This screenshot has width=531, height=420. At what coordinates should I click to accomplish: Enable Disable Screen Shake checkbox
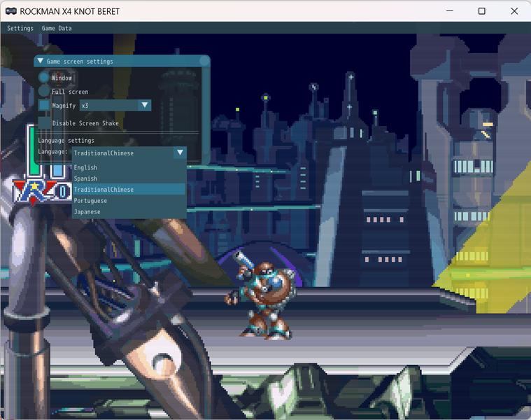[44, 122]
